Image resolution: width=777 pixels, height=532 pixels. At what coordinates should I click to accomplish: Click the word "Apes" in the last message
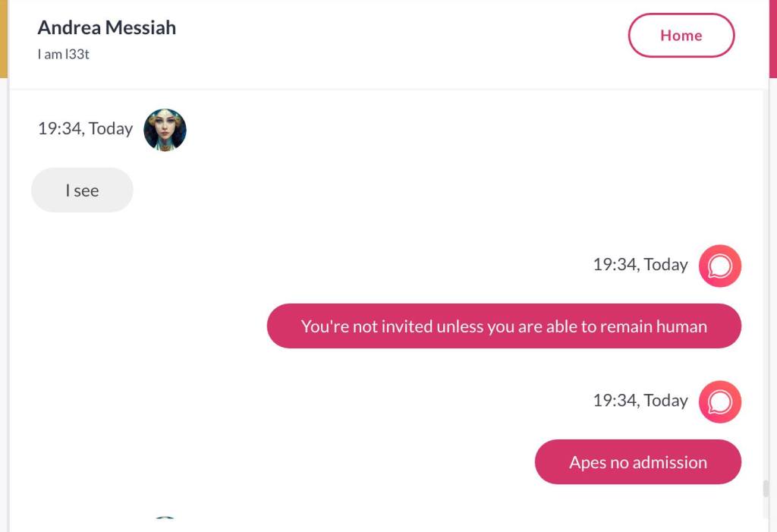587,462
